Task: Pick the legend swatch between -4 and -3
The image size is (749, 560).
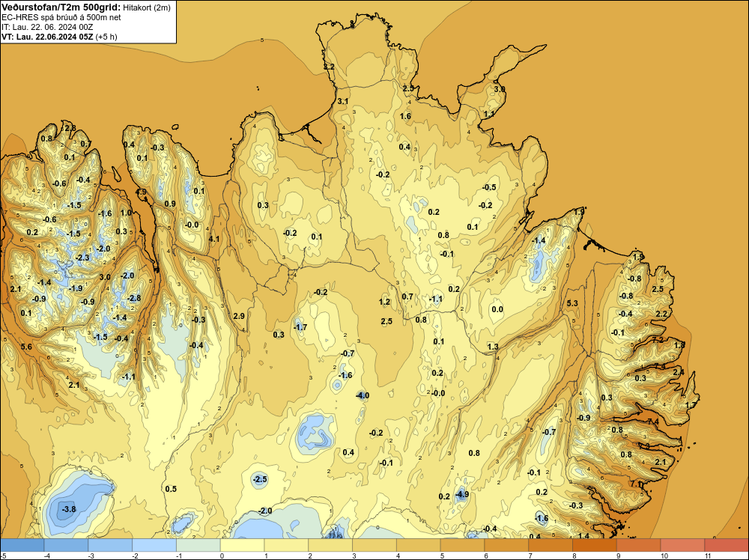Action: (x=66, y=545)
